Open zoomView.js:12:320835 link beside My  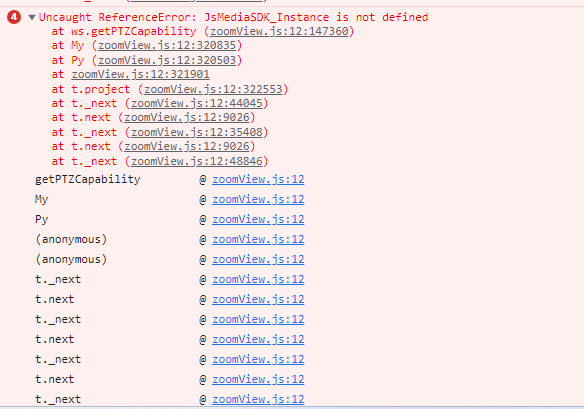click(167, 45)
